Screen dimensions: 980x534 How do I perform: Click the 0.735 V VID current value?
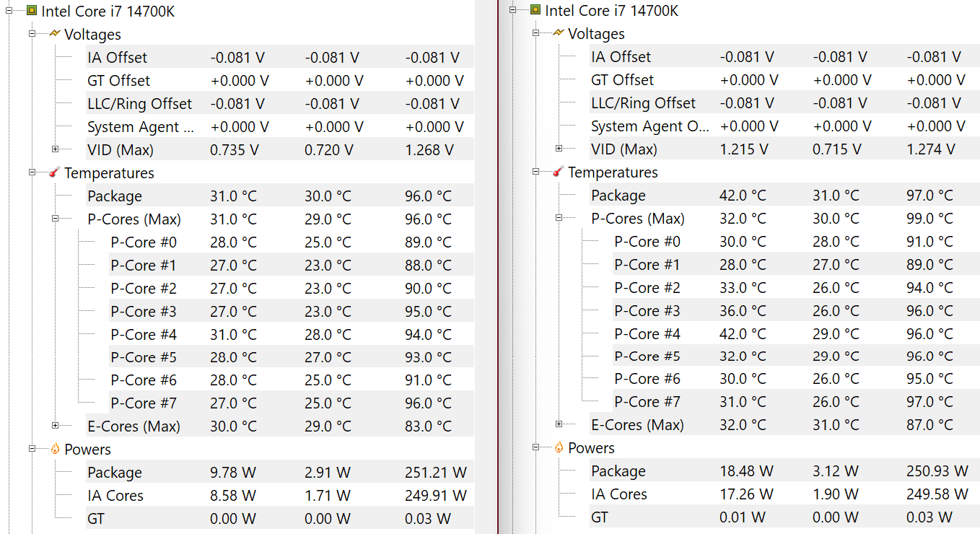pyautogui.click(x=235, y=150)
